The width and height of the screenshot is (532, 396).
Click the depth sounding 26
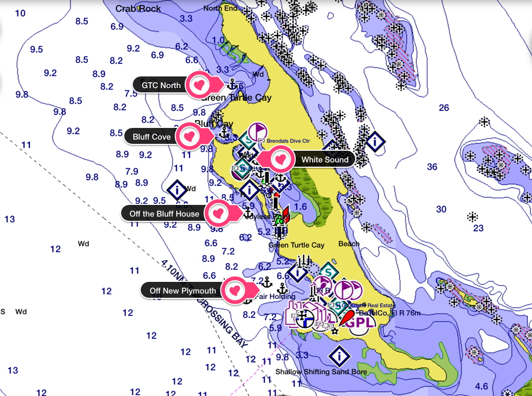click(444, 108)
